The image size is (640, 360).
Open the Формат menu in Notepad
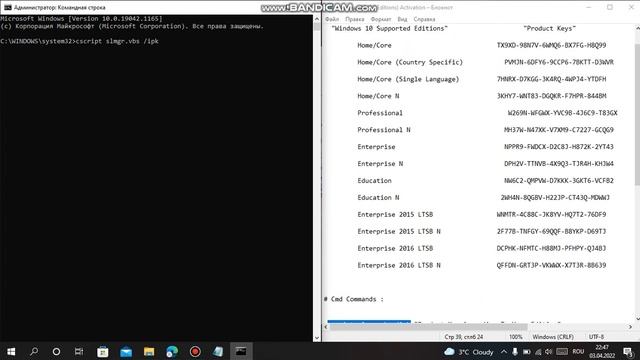click(x=381, y=19)
